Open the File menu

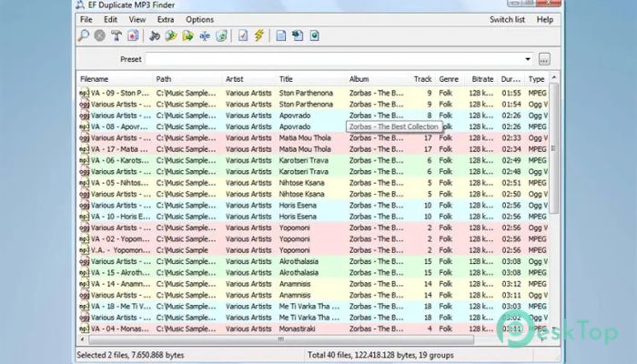86,19
